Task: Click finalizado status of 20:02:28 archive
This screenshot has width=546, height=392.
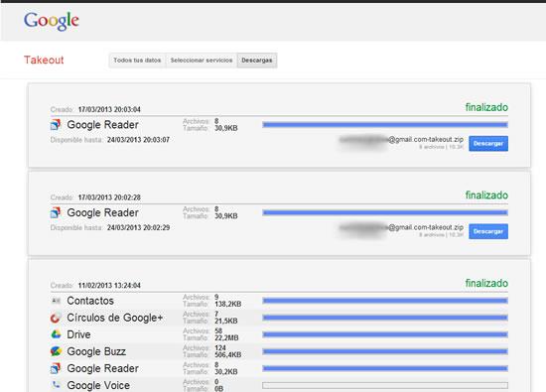Action: 486,196
